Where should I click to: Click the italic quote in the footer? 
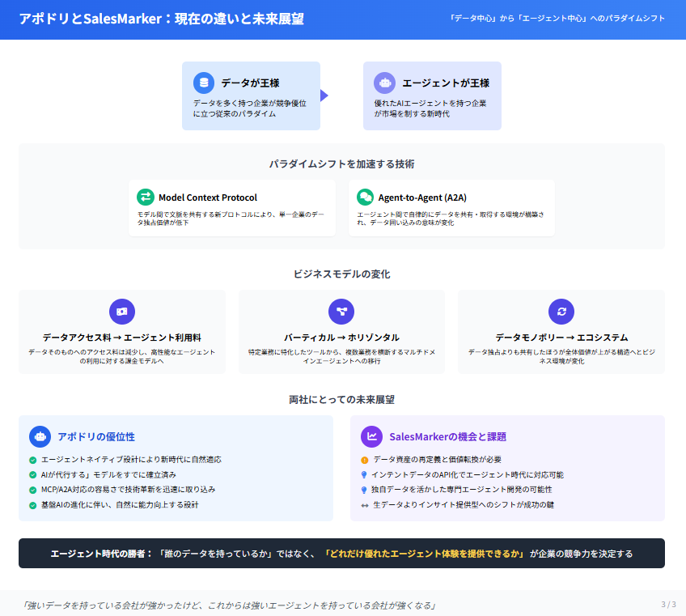coord(229,605)
